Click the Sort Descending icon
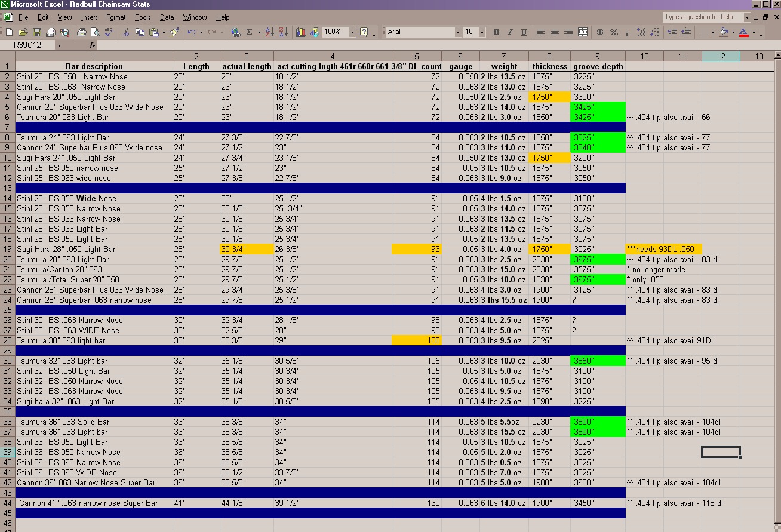 tap(283, 32)
